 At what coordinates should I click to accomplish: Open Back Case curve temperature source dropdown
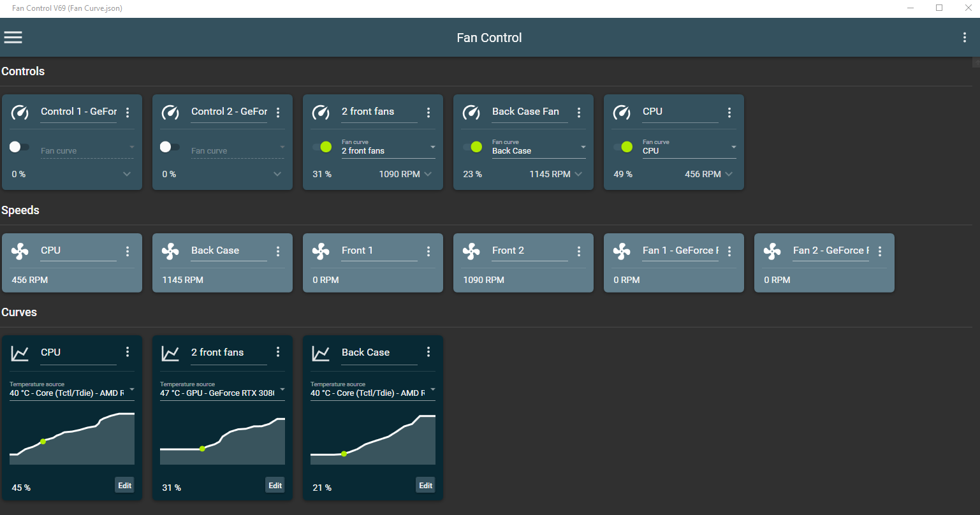click(373, 390)
